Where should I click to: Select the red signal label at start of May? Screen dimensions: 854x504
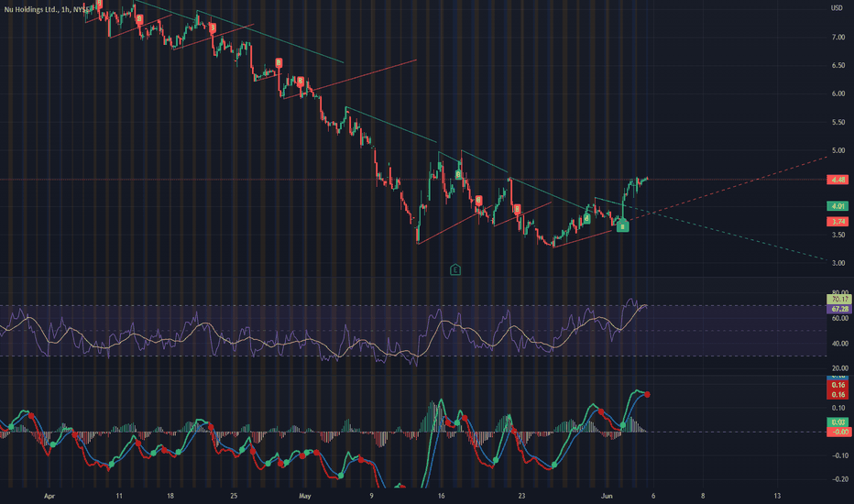[301, 81]
